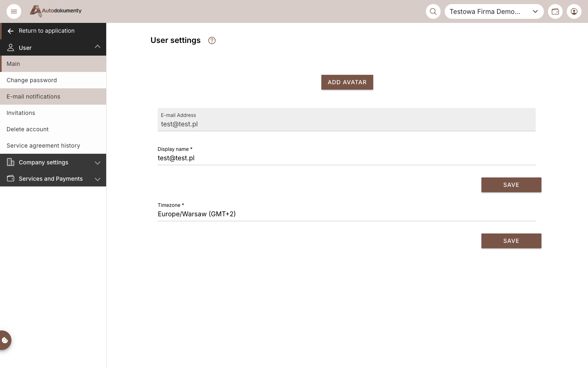Save the display name
The width and height of the screenshot is (588, 368).
511,185
